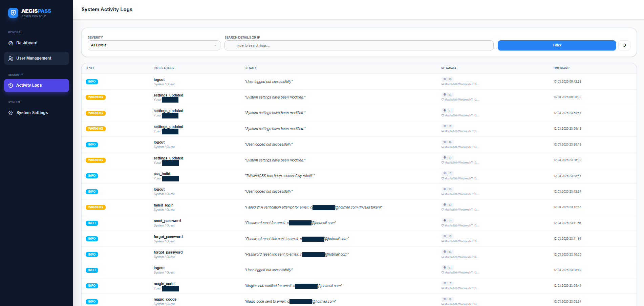Image resolution: width=644 pixels, height=306 pixels.
Task: Go to User Management page
Action: click(x=34, y=58)
